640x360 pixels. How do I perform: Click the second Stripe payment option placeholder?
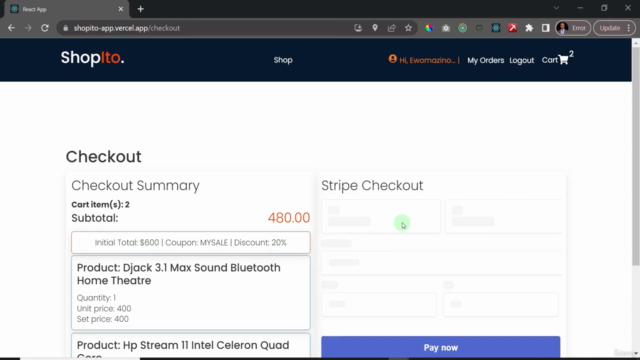pyautogui.click(x=504, y=216)
